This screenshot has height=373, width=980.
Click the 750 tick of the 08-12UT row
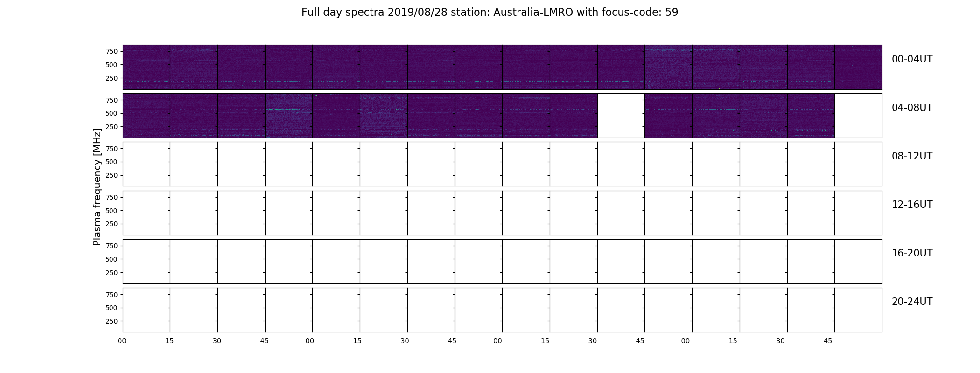coord(112,149)
